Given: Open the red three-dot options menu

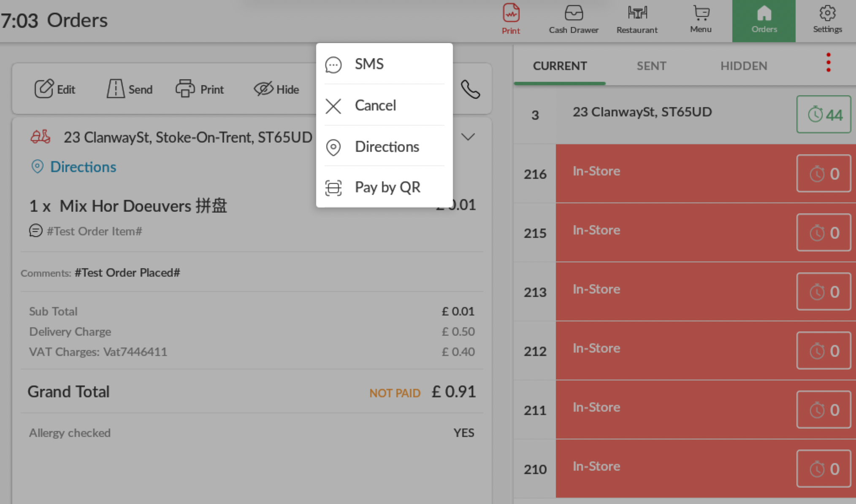Looking at the screenshot, I should [x=828, y=62].
